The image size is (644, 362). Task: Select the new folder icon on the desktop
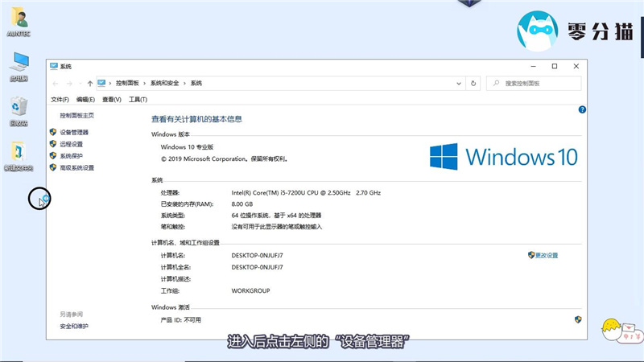(19, 156)
